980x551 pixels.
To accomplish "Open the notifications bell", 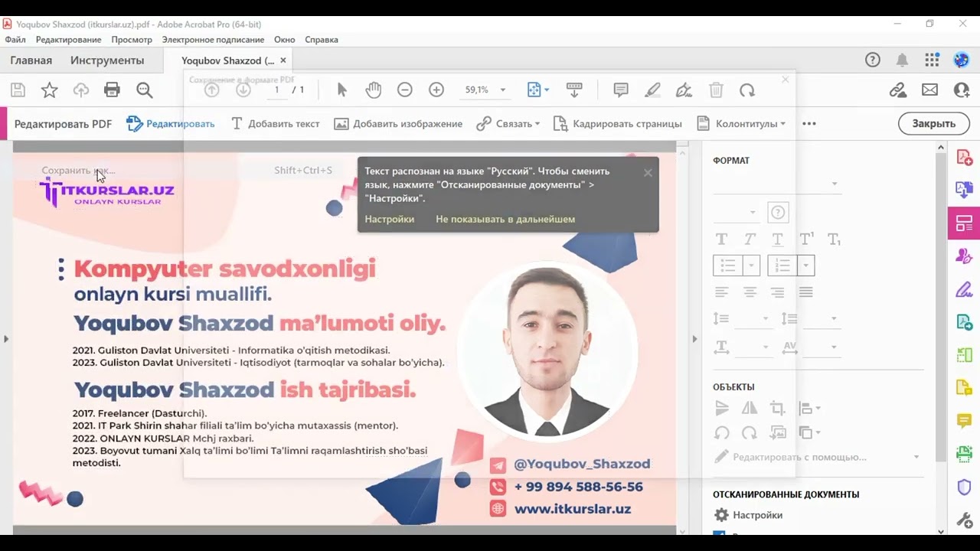I will coord(903,60).
